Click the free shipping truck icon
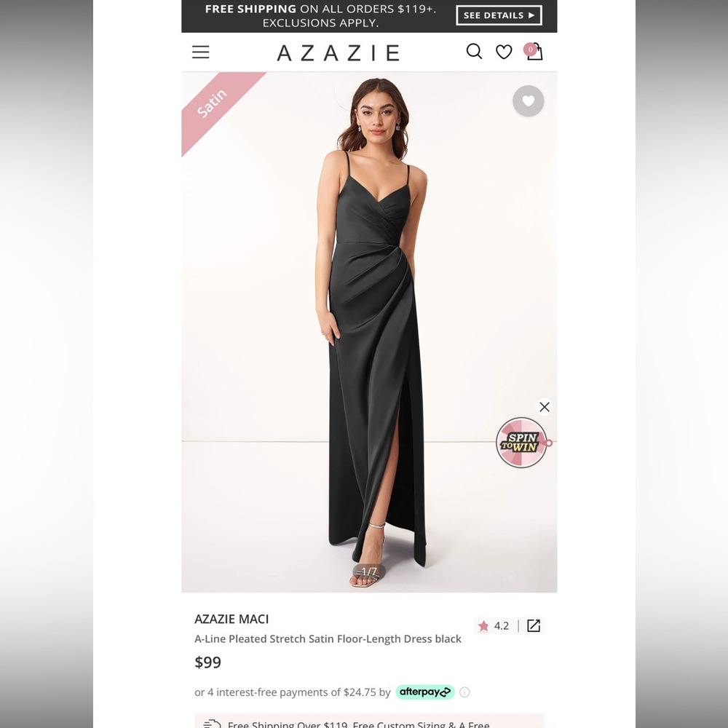728x728 pixels. click(211, 723)
